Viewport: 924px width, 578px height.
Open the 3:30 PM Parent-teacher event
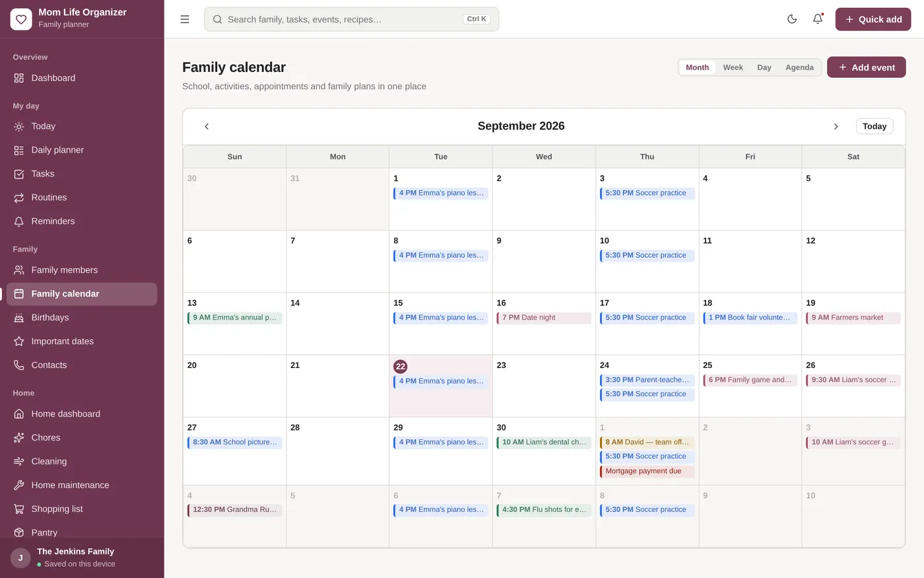pos(647,380)
